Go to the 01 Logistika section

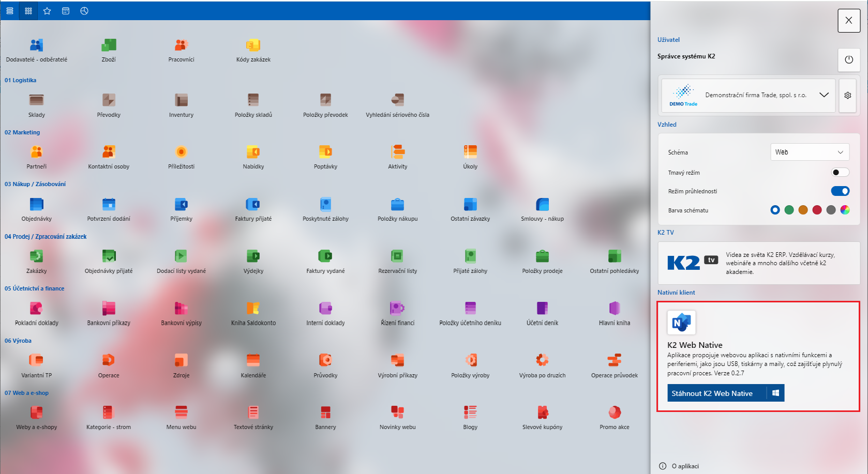click(21, 80)
